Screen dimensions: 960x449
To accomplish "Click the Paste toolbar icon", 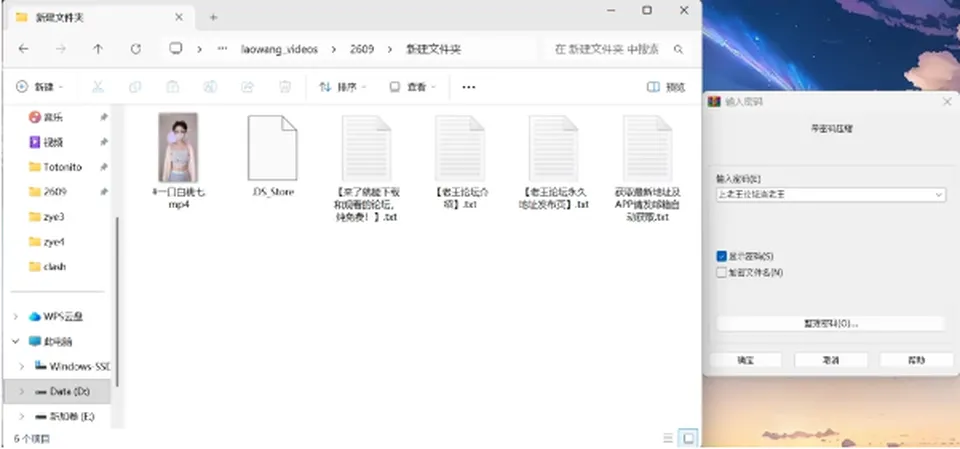I will 173,87.
